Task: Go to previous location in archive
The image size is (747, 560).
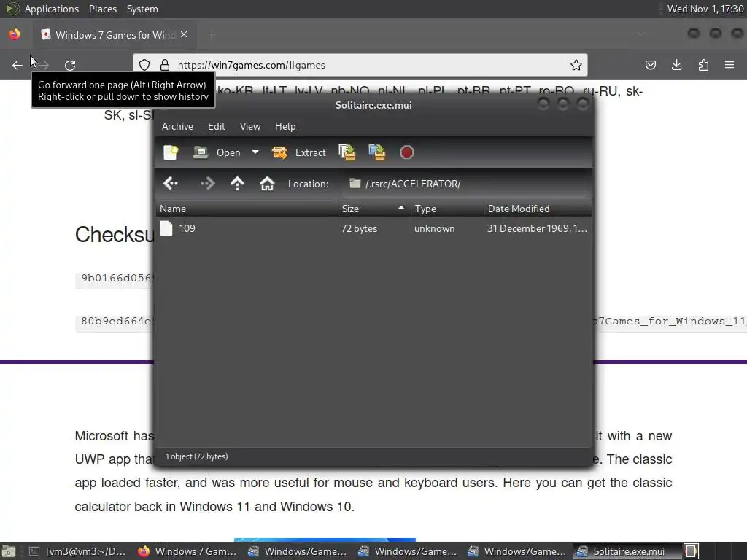Action: 171,183
